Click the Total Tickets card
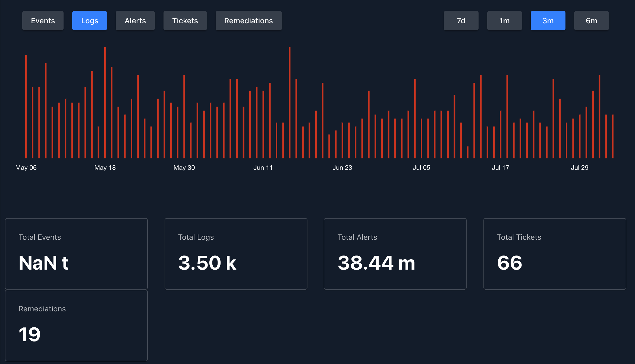 [x=555, y=254]
